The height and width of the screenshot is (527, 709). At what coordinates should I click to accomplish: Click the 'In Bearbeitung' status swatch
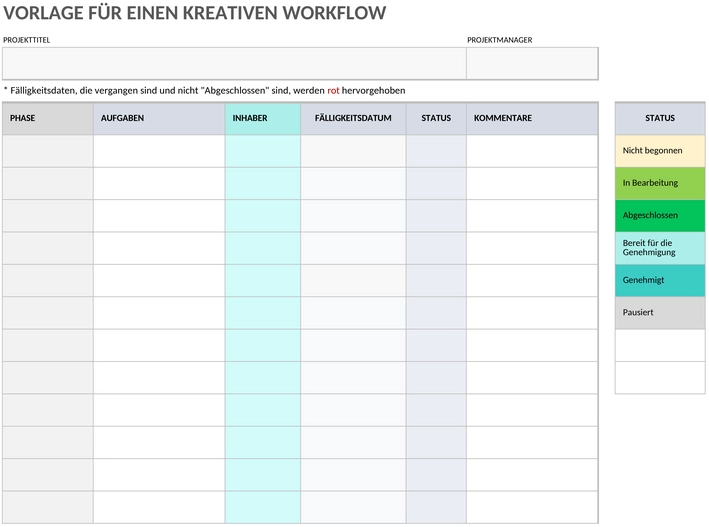tap(660, 183)
